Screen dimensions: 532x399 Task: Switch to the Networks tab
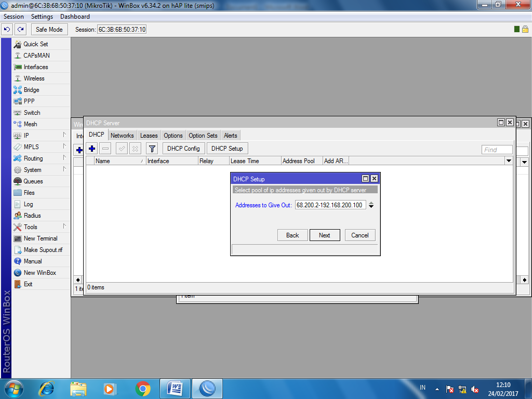(x=122, y=136)
